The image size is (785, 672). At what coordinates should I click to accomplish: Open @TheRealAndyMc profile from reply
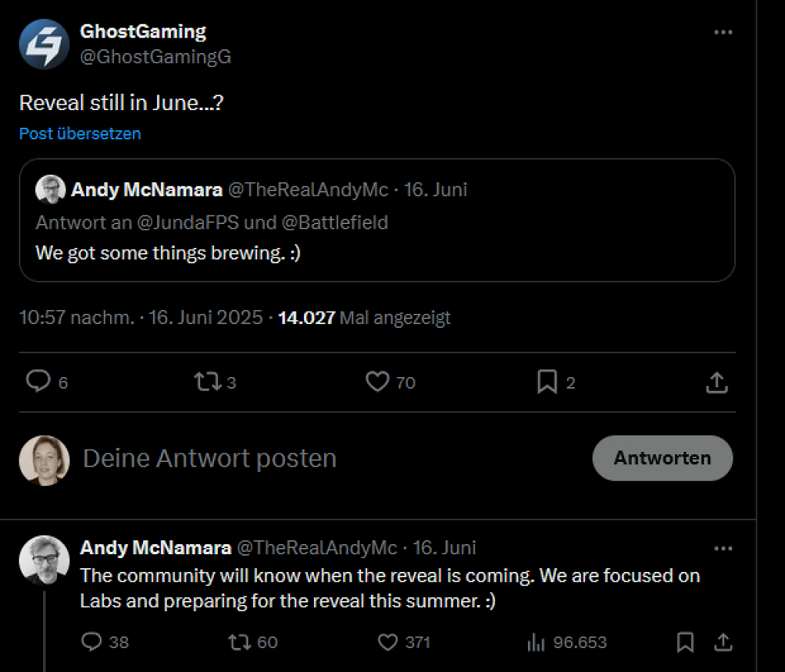coord(316,548)
